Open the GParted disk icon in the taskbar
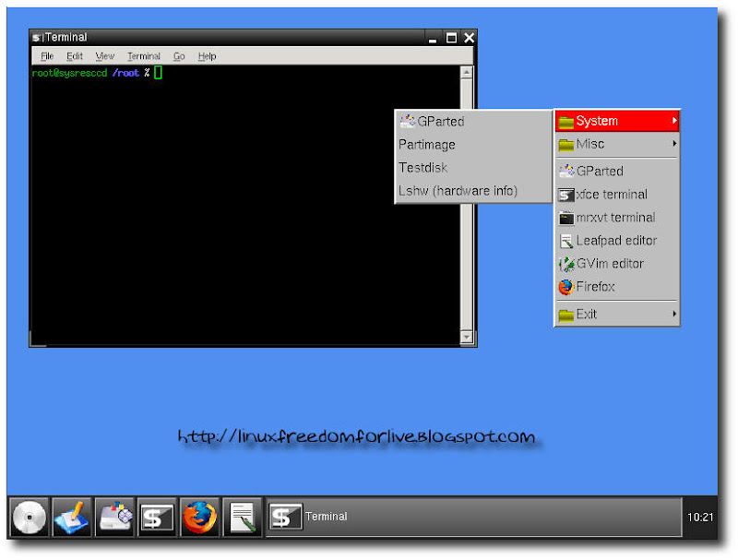This screenshot has height=560, width=738. (x=114, y=518)
